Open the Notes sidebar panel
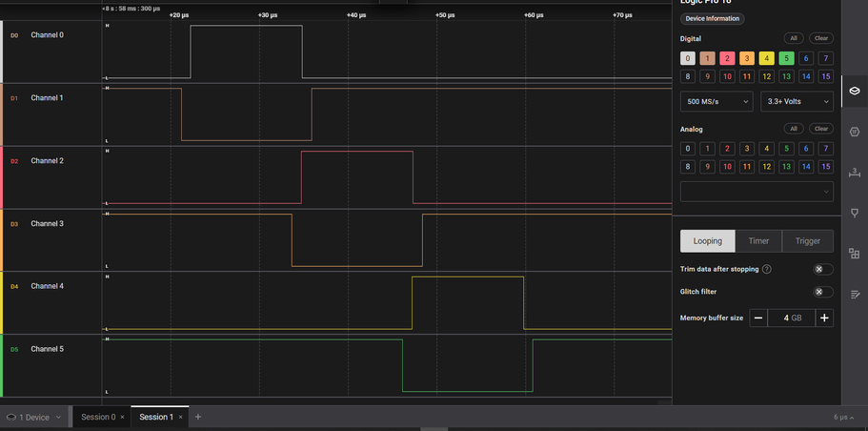The width and height of the screenshot is (868, 431). click(x=854, y=294)
